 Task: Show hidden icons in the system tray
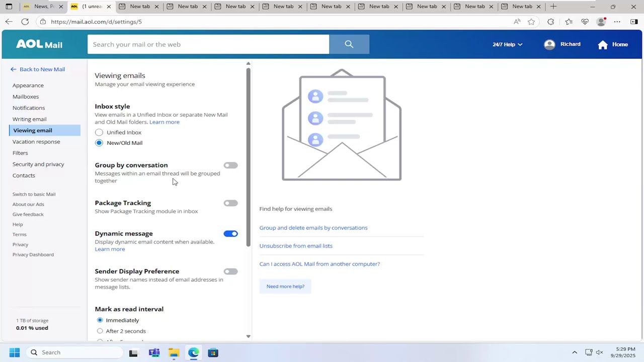point(575,352)
